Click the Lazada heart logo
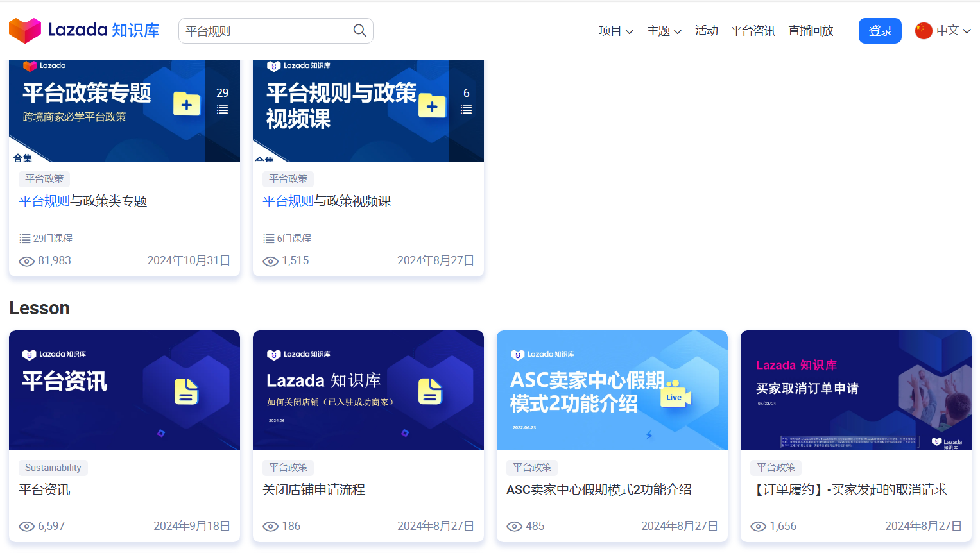The image size is (980, 553). (x=25, y=31)
